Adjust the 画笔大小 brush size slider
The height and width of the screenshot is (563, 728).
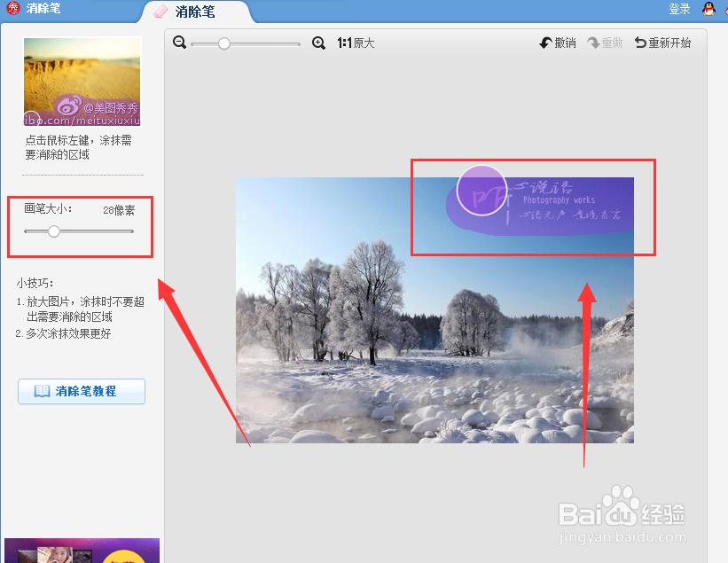coord(53,231)
